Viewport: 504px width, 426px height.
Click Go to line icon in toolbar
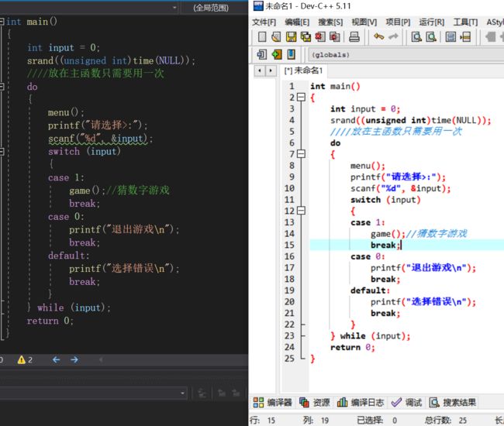point(465,37)
